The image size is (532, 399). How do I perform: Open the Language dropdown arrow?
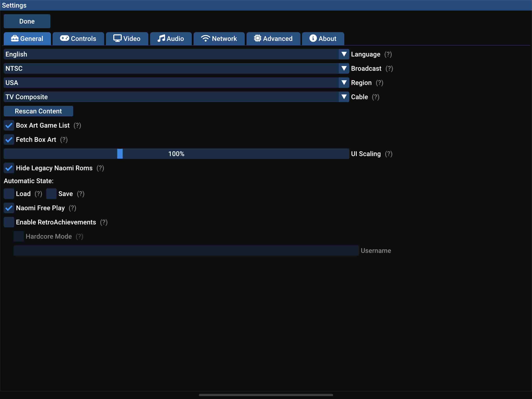pos(344,54)
